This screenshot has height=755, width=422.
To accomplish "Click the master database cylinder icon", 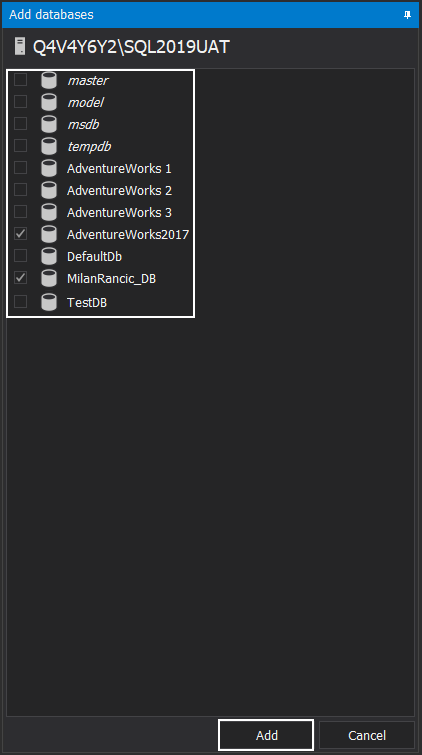I will click(x=49, y=80).
